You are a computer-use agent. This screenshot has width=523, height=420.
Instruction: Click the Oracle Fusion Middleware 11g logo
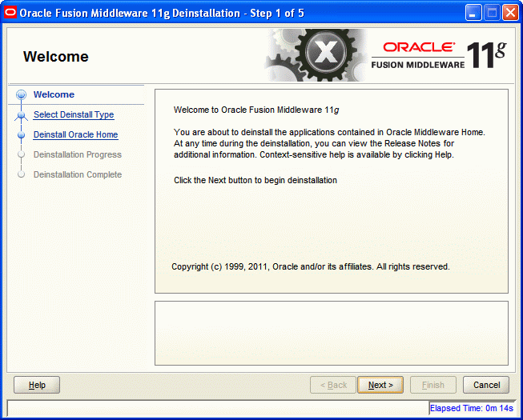point(439,55)
